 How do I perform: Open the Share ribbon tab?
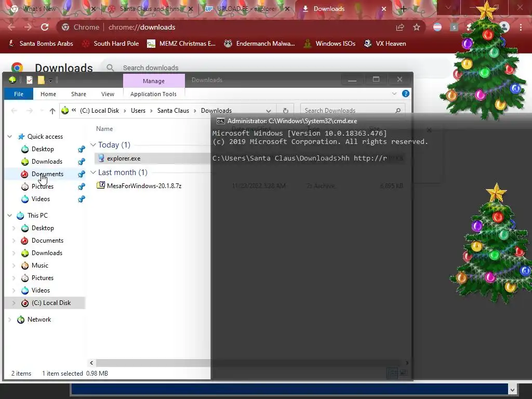pos(79,94)
